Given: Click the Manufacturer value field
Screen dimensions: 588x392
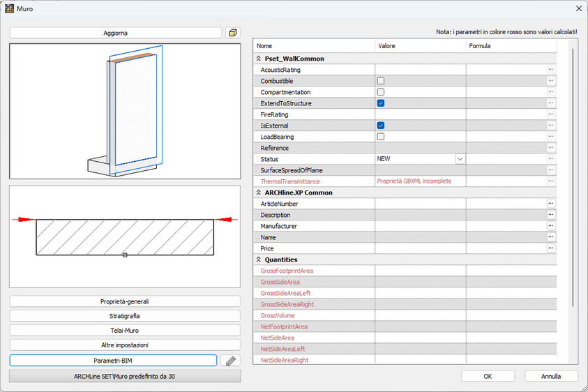Looking at the screenshot, I should (x=421, y=226).
